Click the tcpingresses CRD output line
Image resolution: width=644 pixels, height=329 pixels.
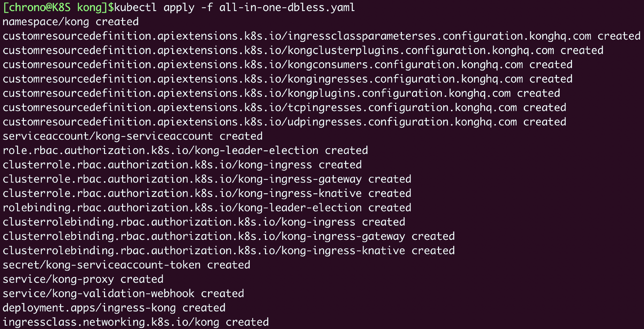point(284,108)
